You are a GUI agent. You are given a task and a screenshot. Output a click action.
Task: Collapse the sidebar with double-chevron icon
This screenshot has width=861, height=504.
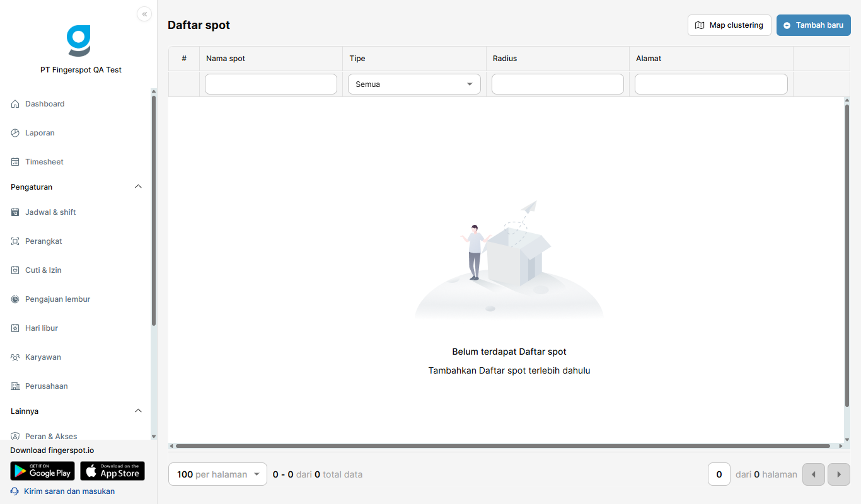[144, 14]
